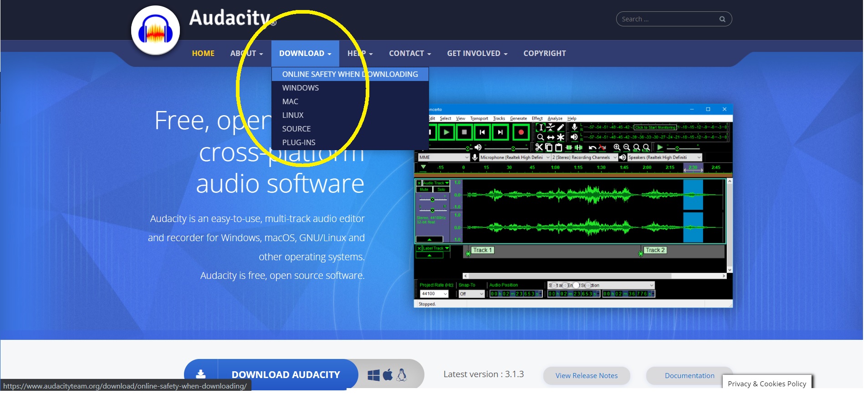Select the Multi-Tool asterisk icon
Screen dimensions: 868x404
click(561, 137)
